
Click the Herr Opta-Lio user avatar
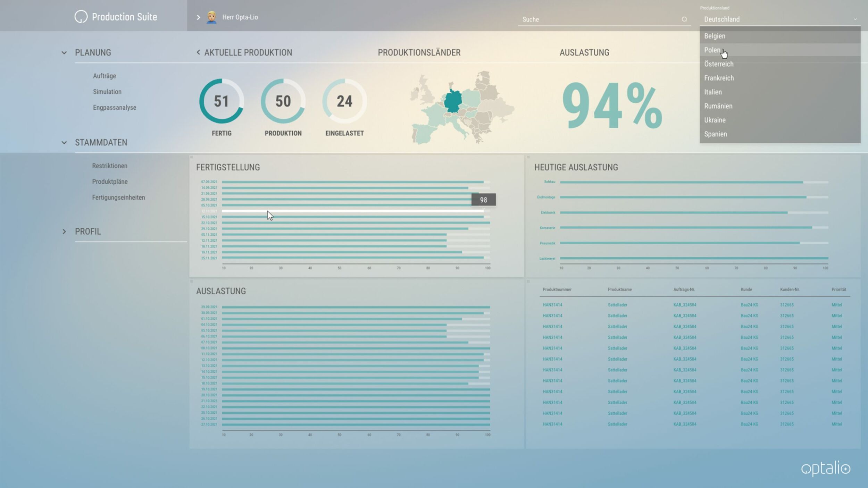(211, 17)
